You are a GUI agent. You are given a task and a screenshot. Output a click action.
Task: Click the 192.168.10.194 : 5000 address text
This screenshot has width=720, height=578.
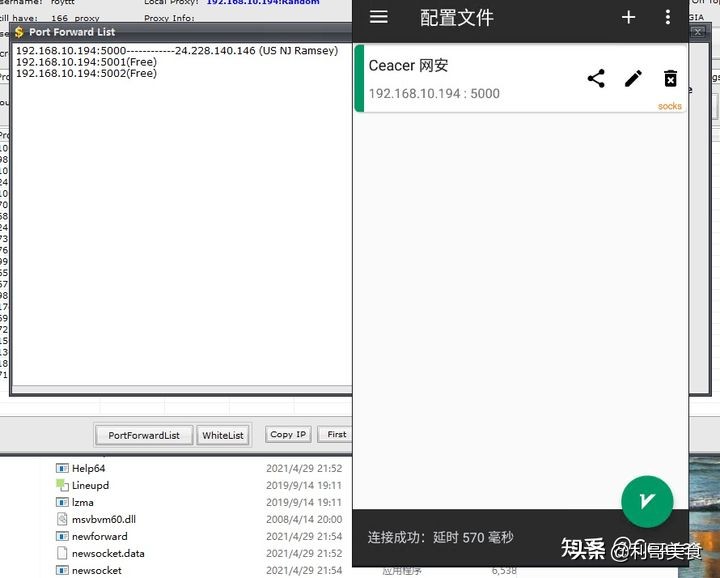pos(434,94)
